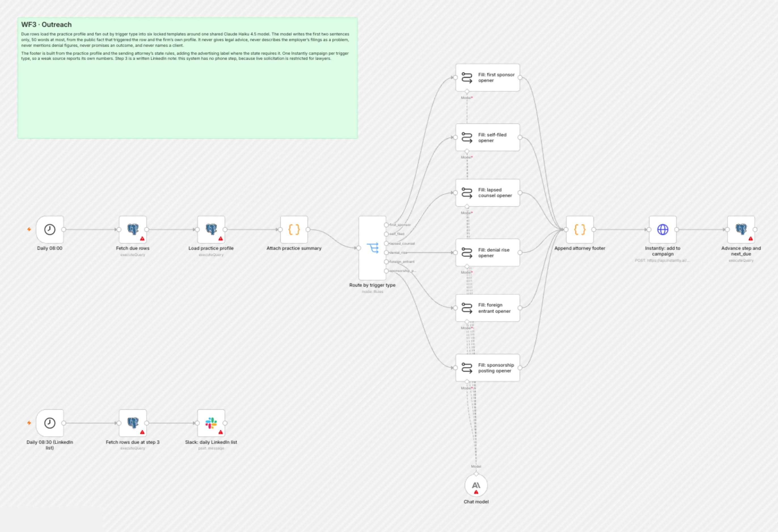Click the warning badge on Load practice profile

[x=221, y=239]
